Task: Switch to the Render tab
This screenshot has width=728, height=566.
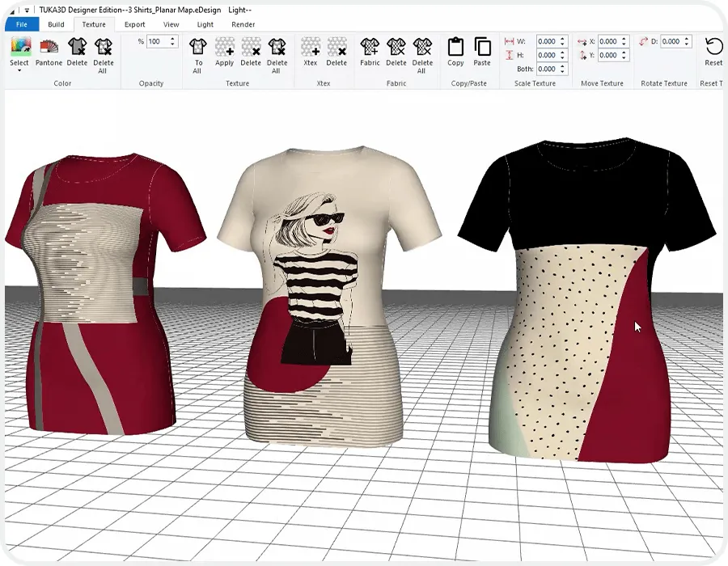Action: [243, 24]
